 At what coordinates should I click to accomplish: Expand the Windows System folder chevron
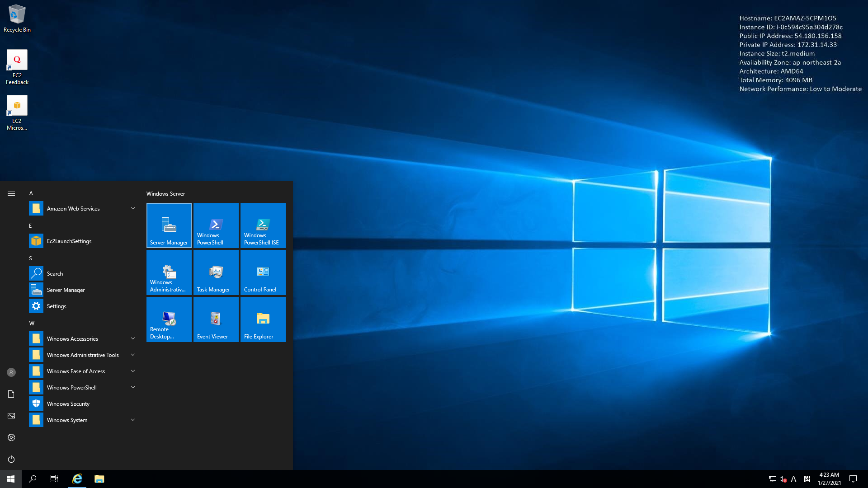[x=133, y=420]
